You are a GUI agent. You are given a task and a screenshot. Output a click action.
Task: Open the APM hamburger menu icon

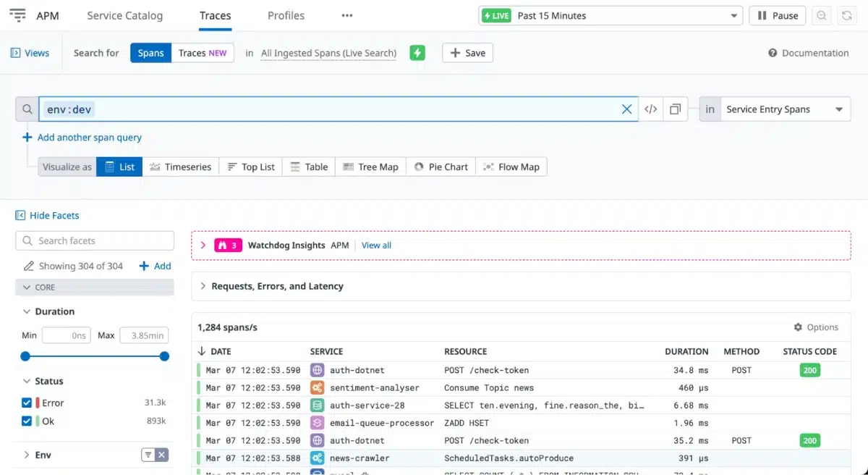[x=18, y=15]
